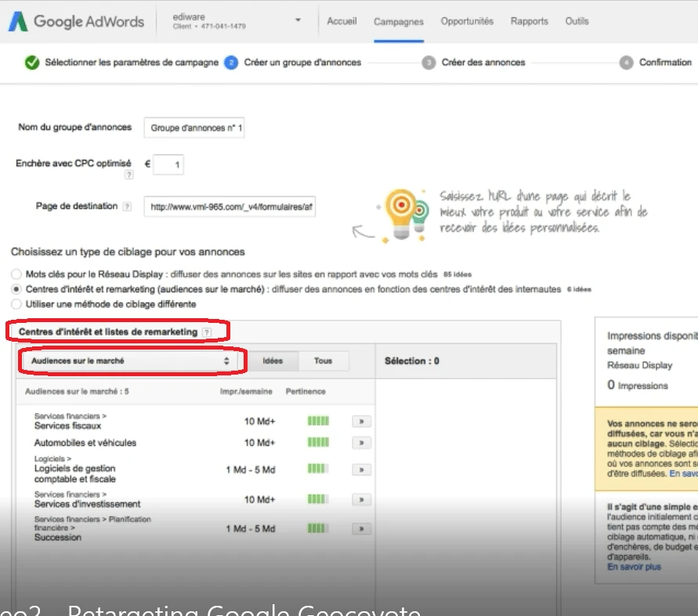The image size is (698, 616).
Task: Click the Google AdWords logo
Action: pos(76,21)
